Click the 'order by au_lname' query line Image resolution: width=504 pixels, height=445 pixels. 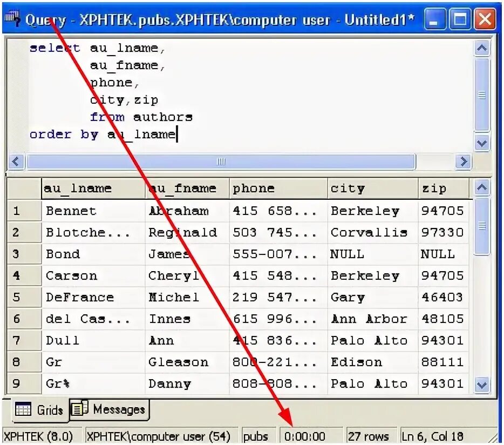[103, 134]
